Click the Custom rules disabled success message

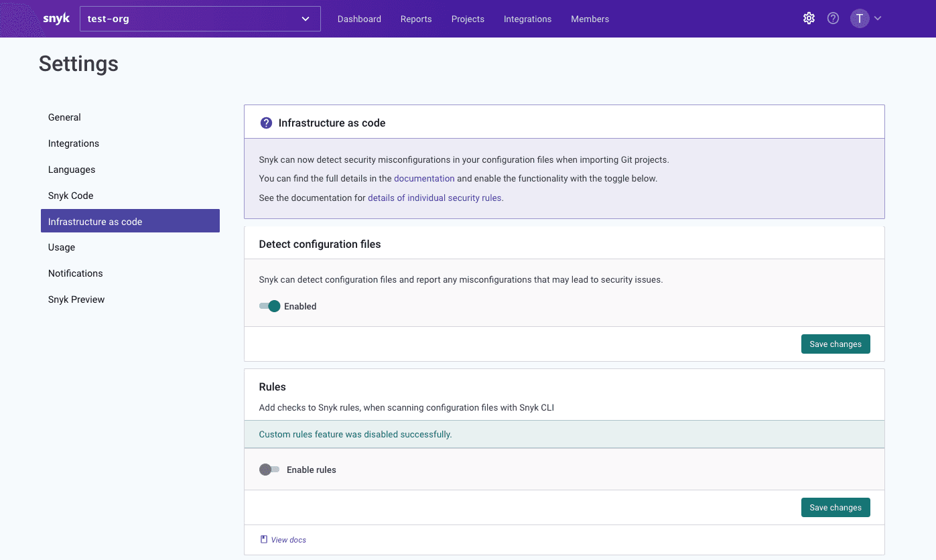coord(355,434)
